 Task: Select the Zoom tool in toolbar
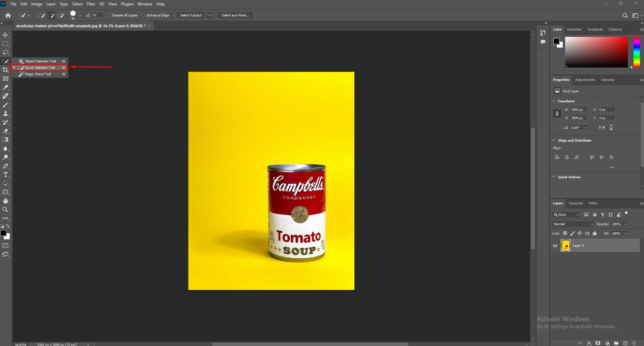tap(6, 209)
